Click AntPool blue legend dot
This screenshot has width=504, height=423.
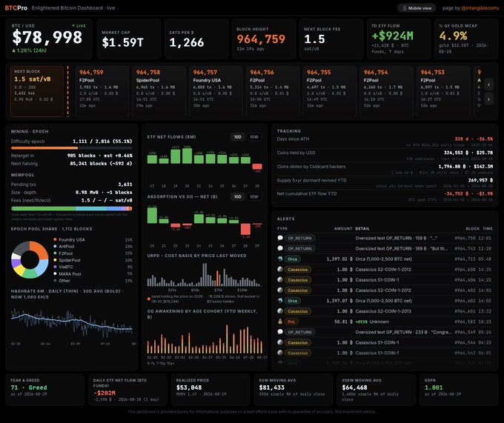(x=55, y=247)
